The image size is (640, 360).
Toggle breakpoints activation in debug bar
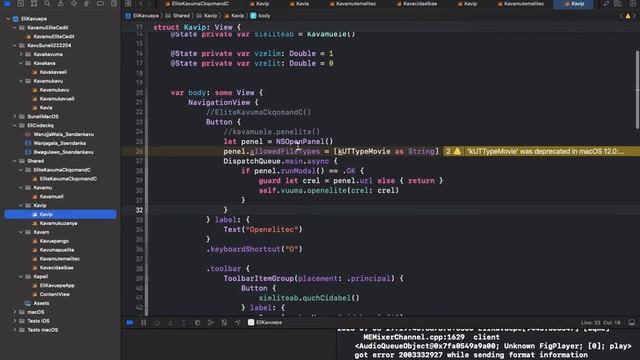(x=130, y=322)
